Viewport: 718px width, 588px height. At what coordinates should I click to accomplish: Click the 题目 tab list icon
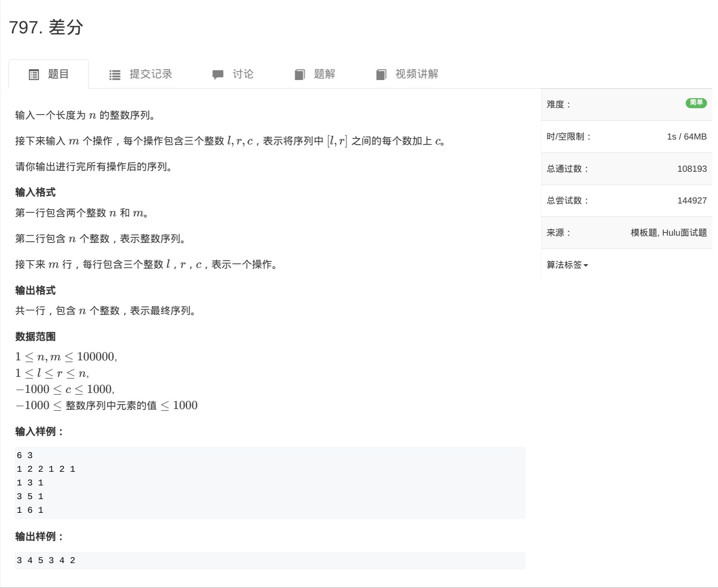coord(34,74)
